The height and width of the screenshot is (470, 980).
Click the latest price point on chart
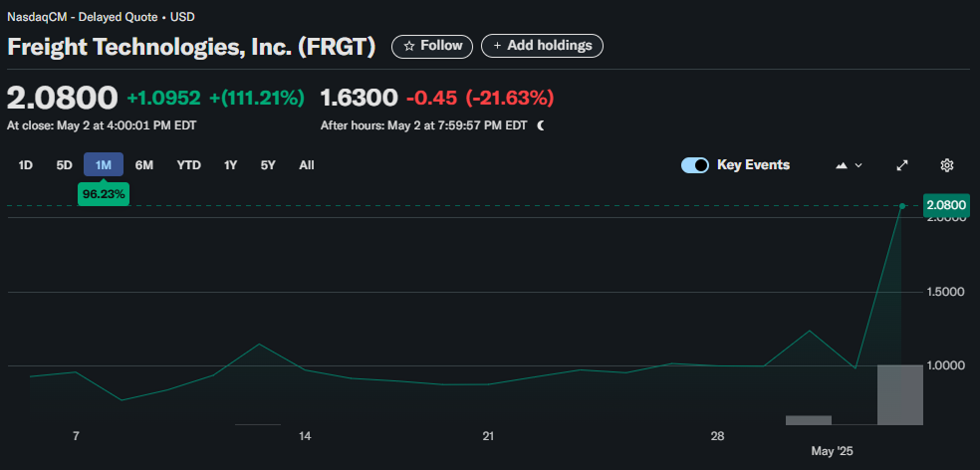click(x=902, y=206)
